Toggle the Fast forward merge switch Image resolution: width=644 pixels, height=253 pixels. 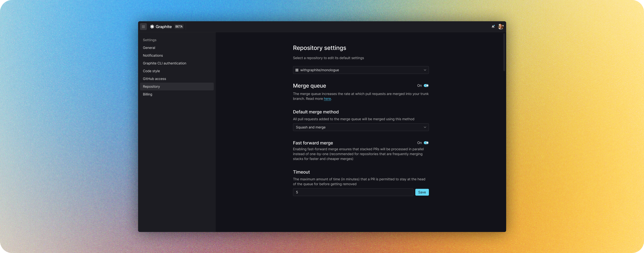[426, 143]
